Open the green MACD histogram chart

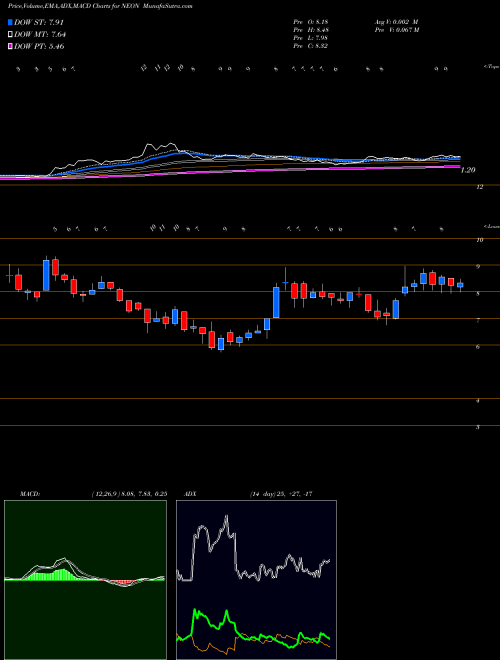click(x=85, y=580)
